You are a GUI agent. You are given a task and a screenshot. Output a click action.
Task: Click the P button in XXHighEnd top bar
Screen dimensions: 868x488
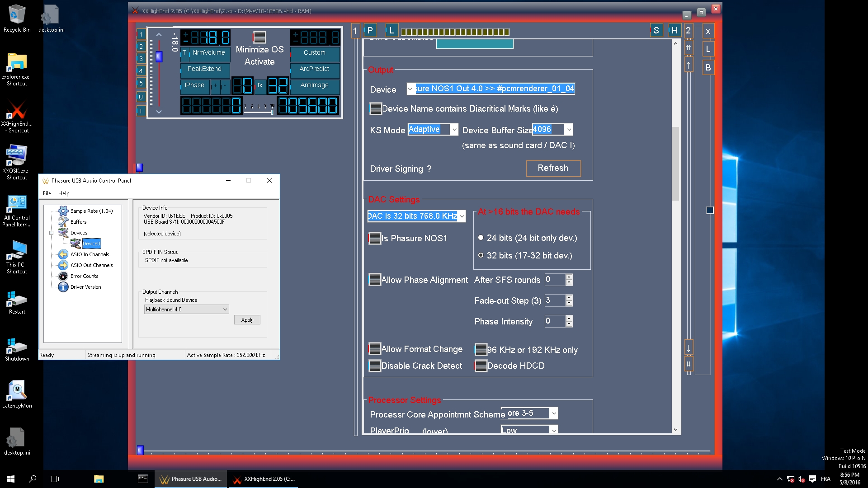370,30
